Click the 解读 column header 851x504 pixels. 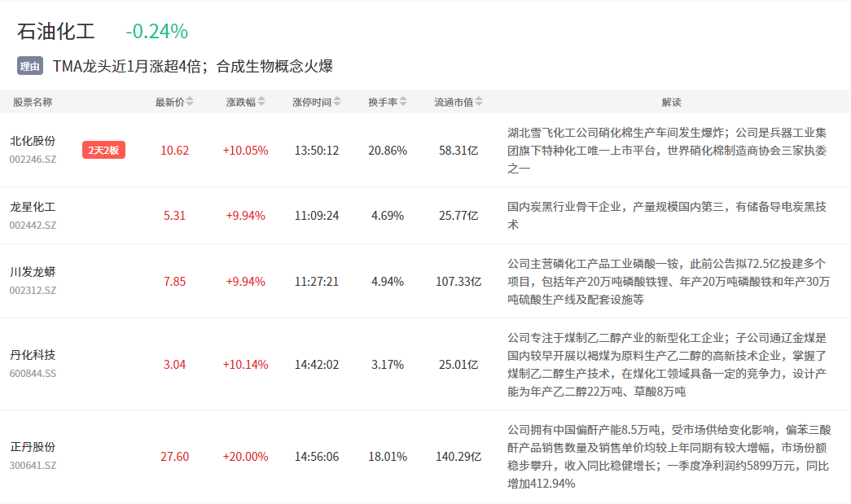[671, 102]
